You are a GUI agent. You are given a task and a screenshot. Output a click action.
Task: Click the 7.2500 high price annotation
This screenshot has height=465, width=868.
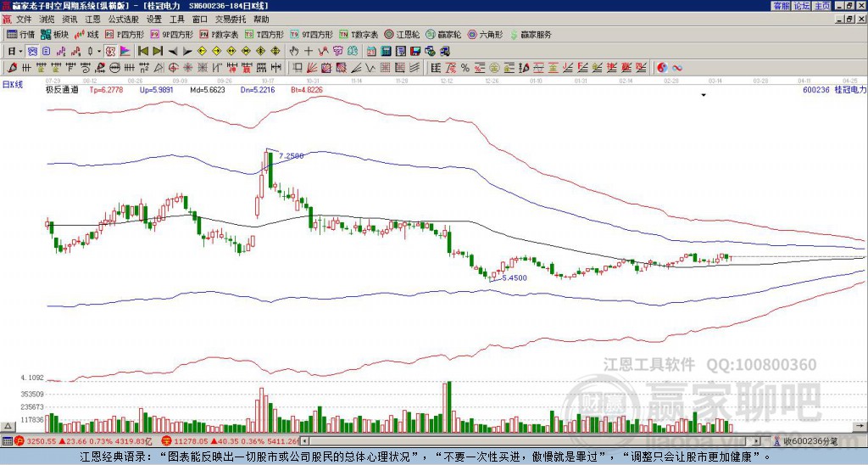click(292, 156)
